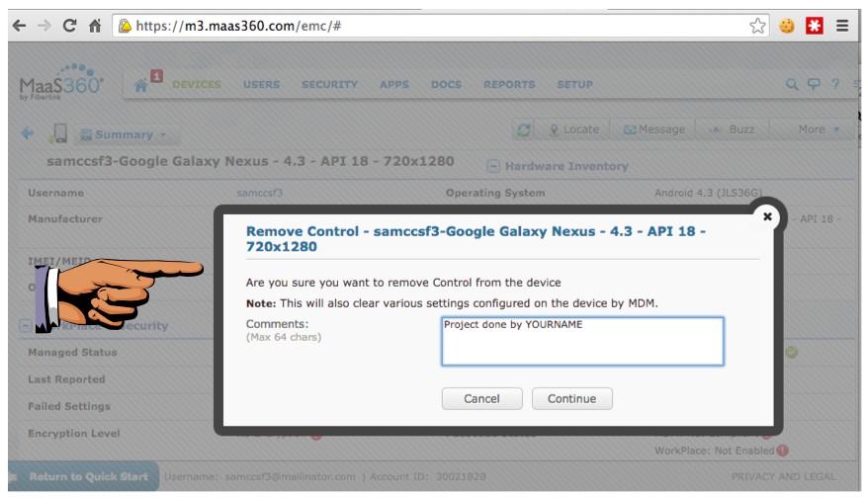Collapse the WorkPlace Security section
The width and height of the screenshot is (868, 499).
[x=25, y=325]
